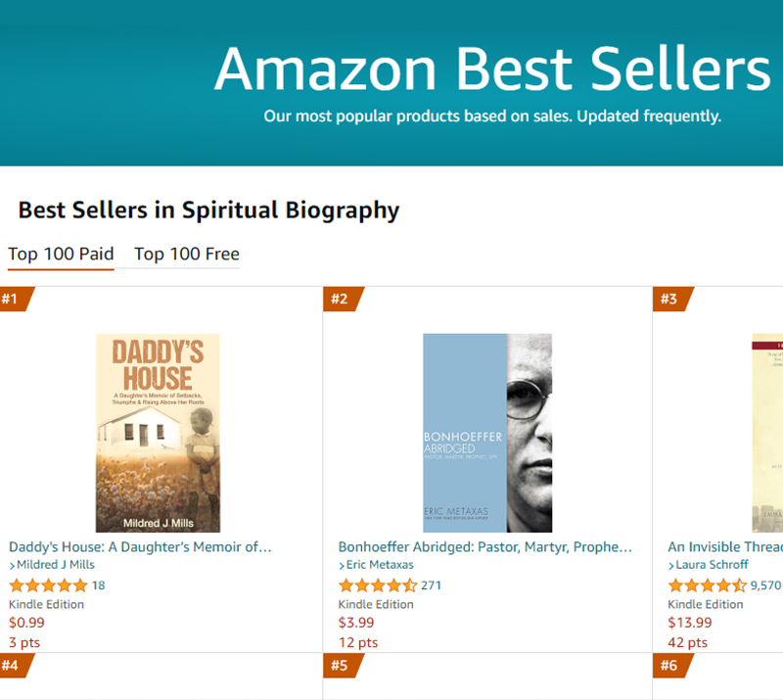Expand author Eric Metaxas link
This screenshot has width=783, height=700.
[x=379, y=565]
